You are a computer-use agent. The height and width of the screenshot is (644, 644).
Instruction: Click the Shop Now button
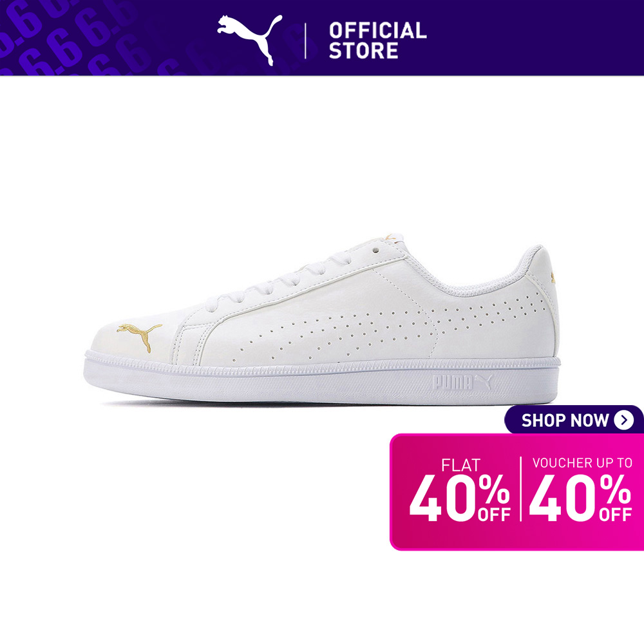click(x=574, y=420)
